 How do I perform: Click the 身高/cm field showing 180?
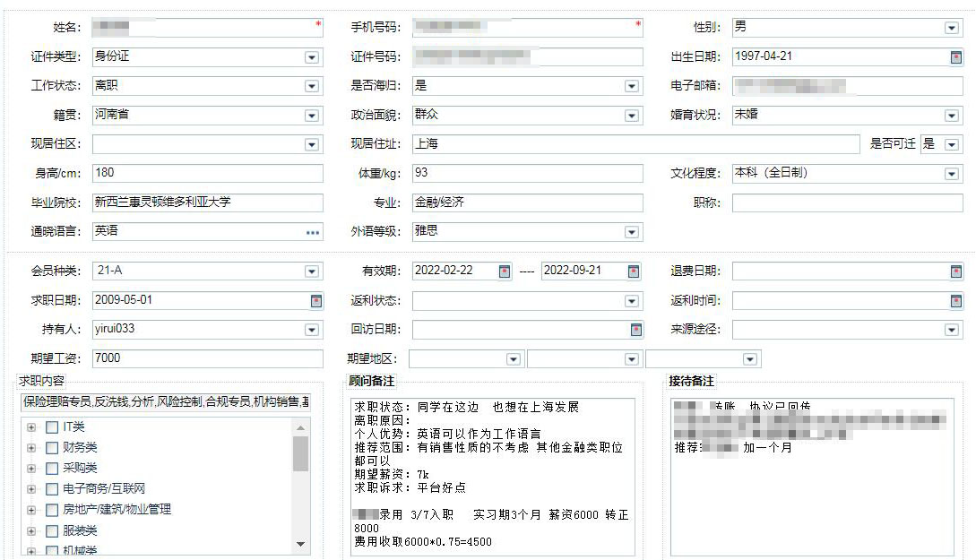207,173
